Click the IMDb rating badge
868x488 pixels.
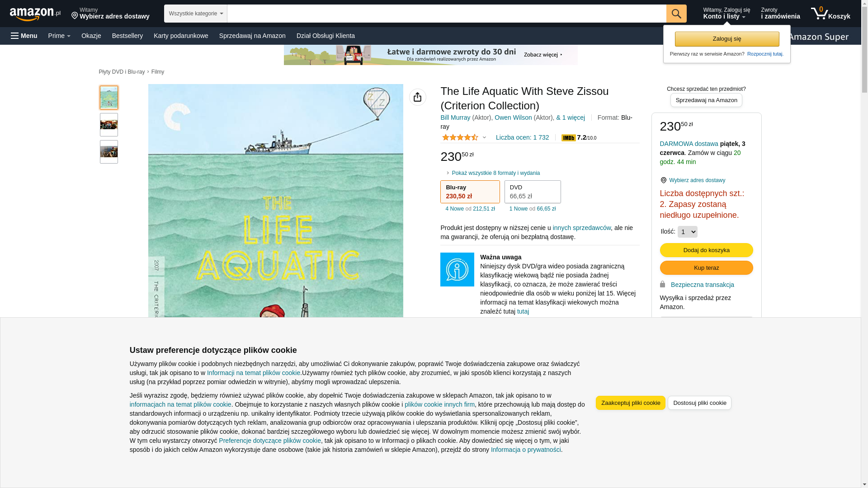568,138
